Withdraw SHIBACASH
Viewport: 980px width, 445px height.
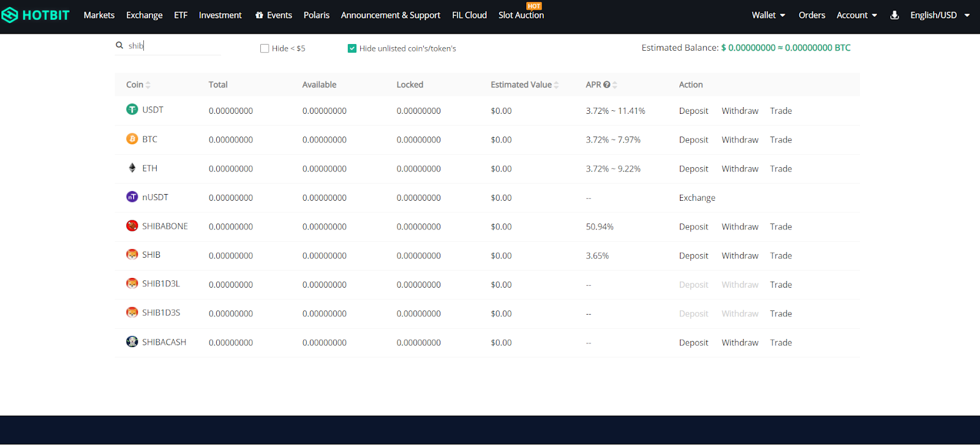click(x=740, y=343)
